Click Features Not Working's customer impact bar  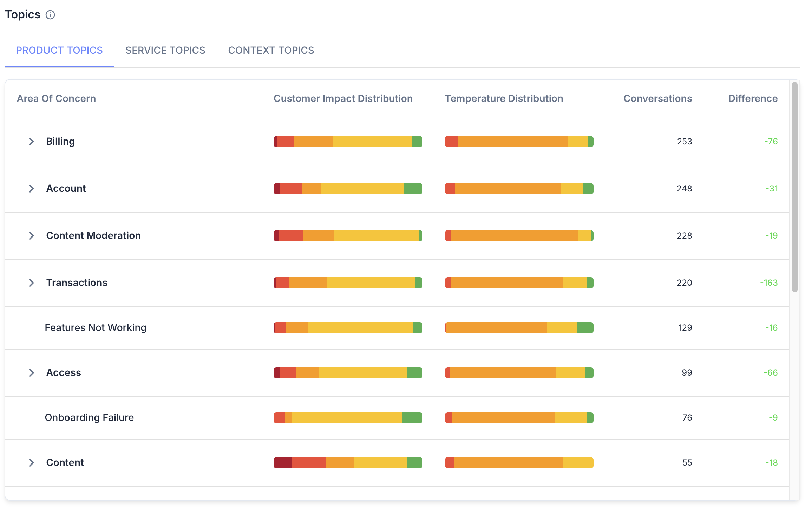(x=348, y=328)
